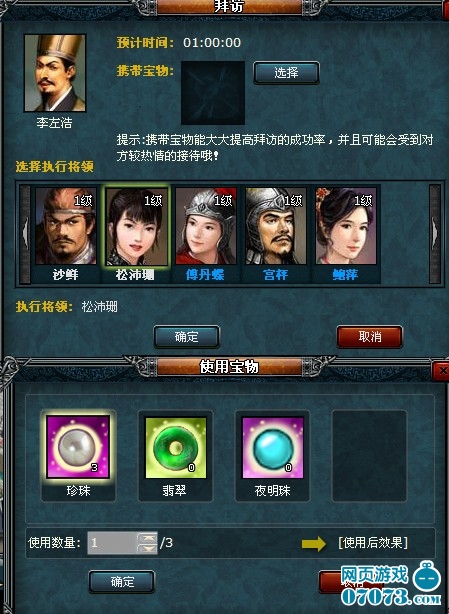Close the 使用宝物 dialog
This screenshot has height=614, width=449.
pyautogui.click(x=441, y=370)
